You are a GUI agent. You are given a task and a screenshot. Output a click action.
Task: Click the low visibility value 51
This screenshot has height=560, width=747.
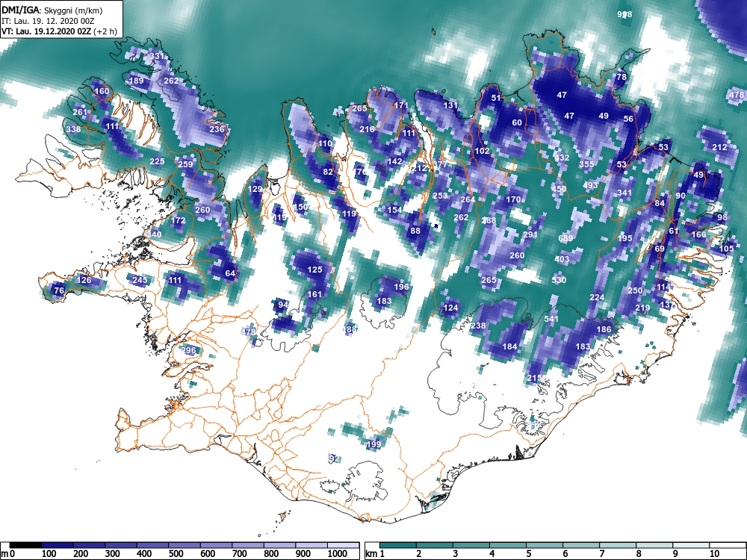(x=496, y=98)
